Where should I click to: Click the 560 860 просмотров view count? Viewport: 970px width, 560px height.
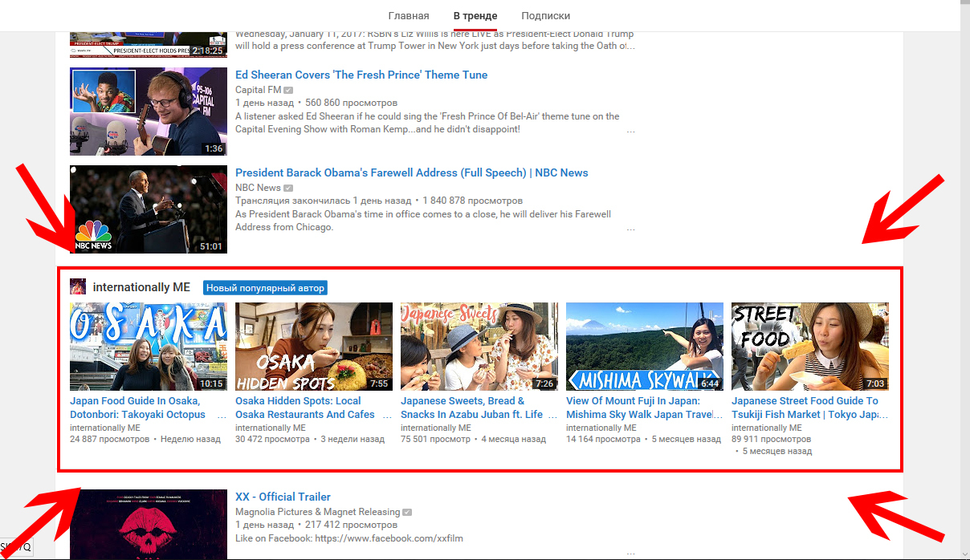coord(352,103)
